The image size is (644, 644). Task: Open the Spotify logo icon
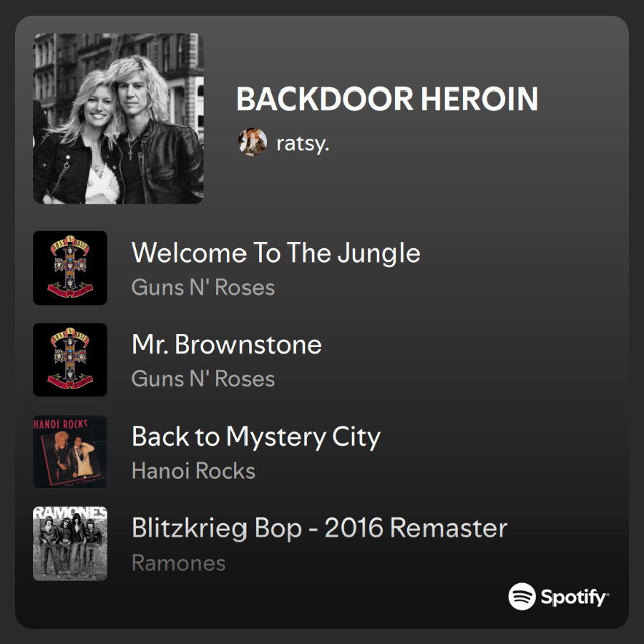[558, 596]
